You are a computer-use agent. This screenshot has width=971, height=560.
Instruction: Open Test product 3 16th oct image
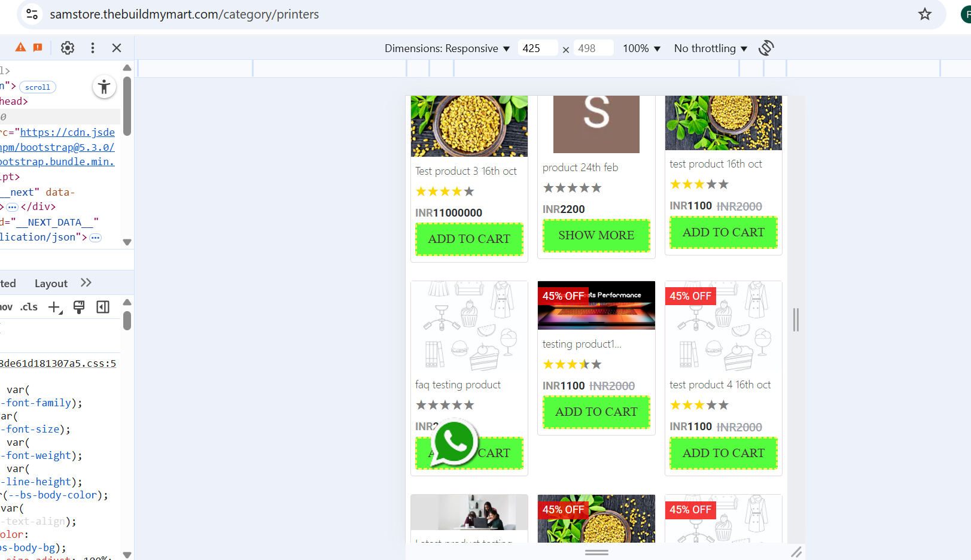(x=469, y=126)
